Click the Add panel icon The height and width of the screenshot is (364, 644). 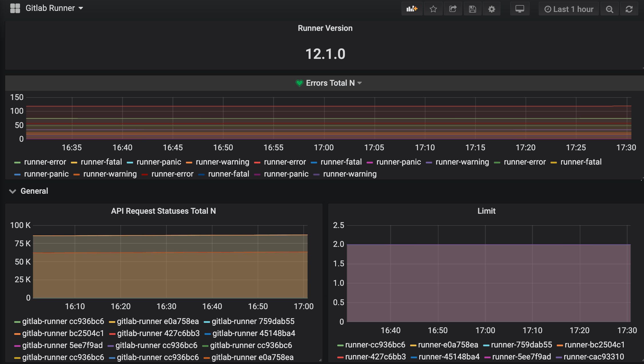click(412, 9)
